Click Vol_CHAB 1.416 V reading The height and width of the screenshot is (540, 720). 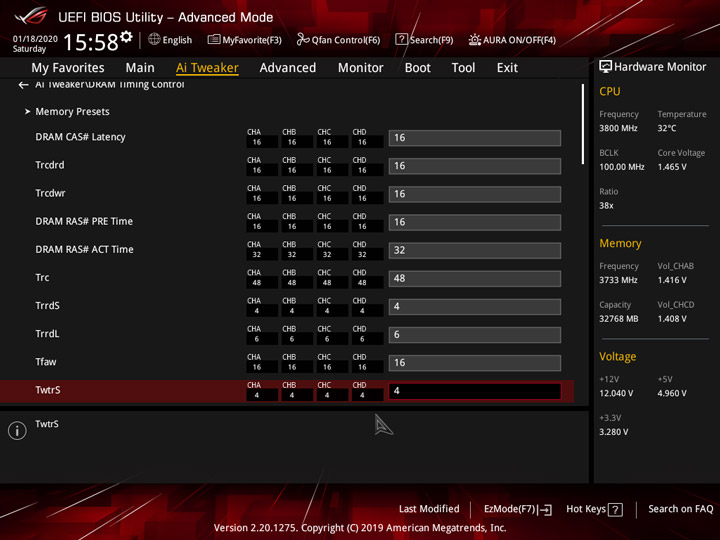coord(672,280)
